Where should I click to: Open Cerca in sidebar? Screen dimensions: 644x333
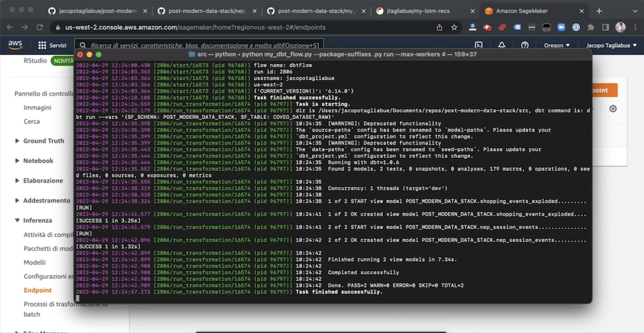pos(32,121)
